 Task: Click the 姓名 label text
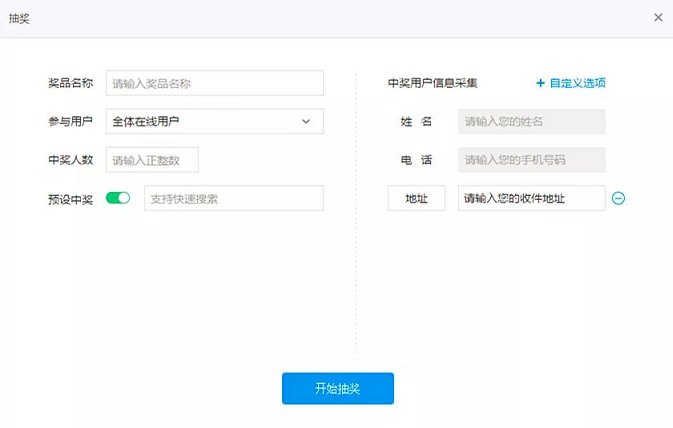pyautogui.click(x=416, y=122)
